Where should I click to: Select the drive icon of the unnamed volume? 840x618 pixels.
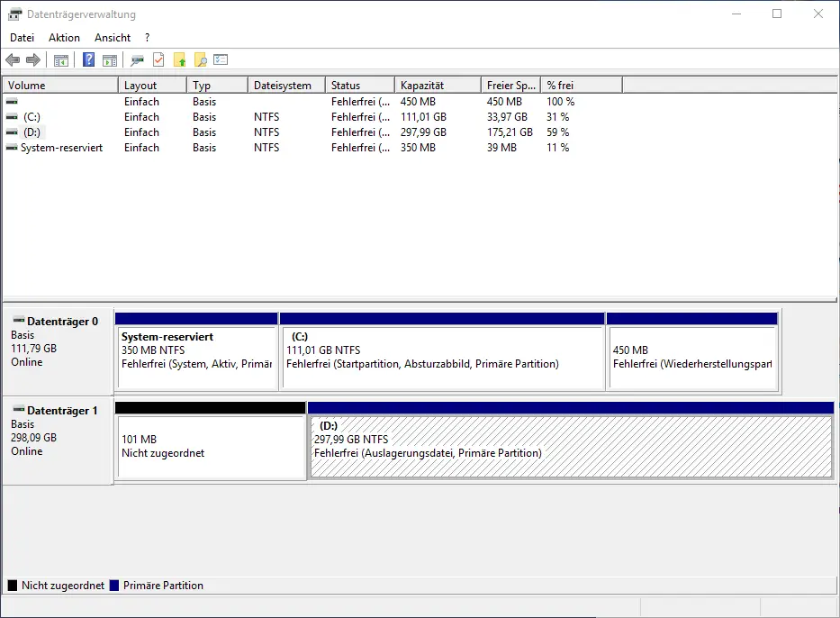pos(12,101)
